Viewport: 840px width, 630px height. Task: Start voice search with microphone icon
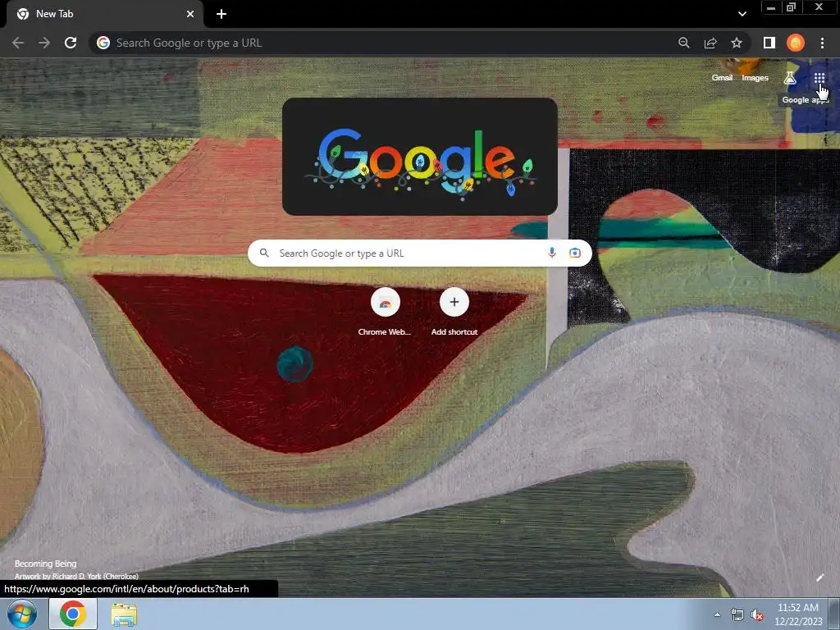(x=552, y=253)
